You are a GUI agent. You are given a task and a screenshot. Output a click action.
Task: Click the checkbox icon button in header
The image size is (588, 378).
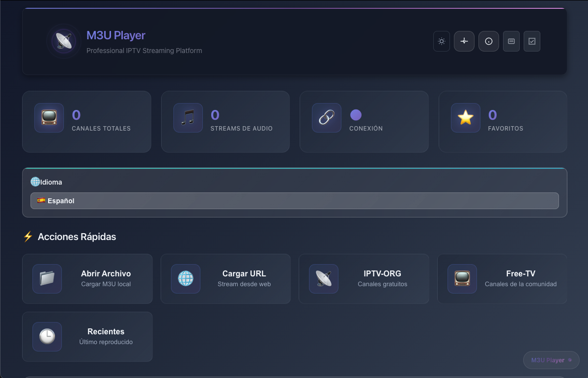[532, 41]
